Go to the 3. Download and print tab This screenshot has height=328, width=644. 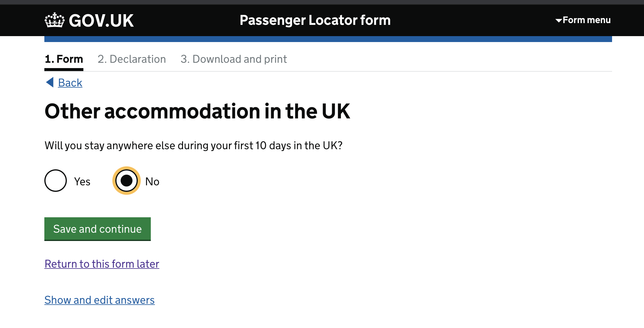(x=234, y=59)
